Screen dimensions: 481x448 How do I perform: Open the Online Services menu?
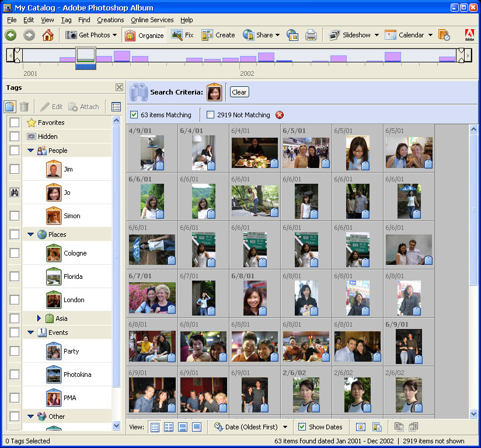pyautogui.click(x=152, y=20)
